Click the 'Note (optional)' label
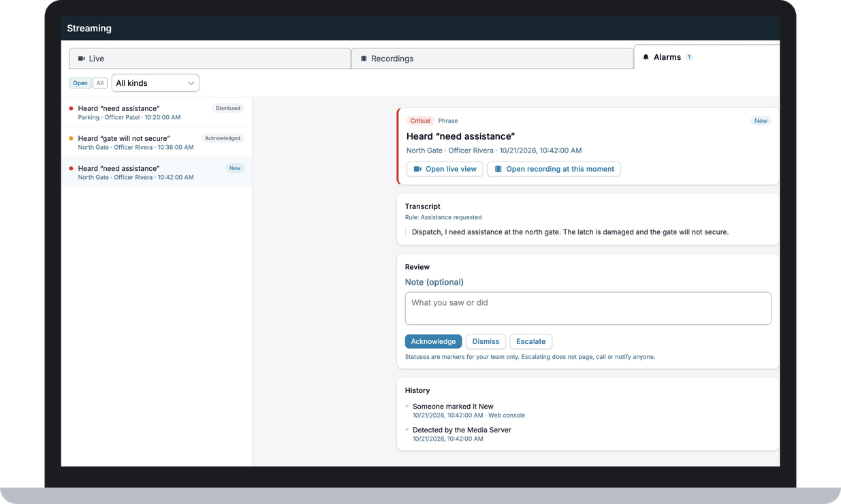 point(434,282)
